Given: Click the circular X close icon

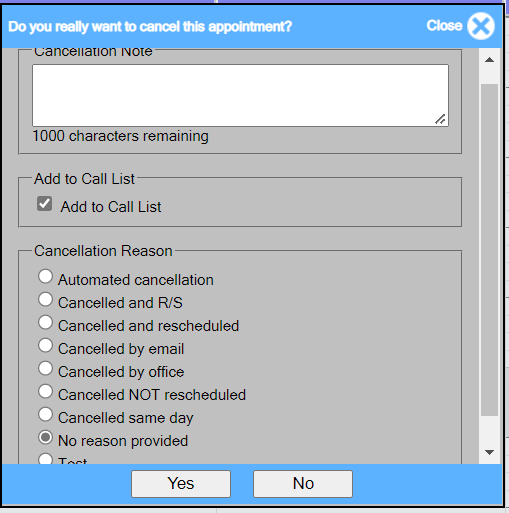Looking at the screenshot, I should tap(481, 26).
